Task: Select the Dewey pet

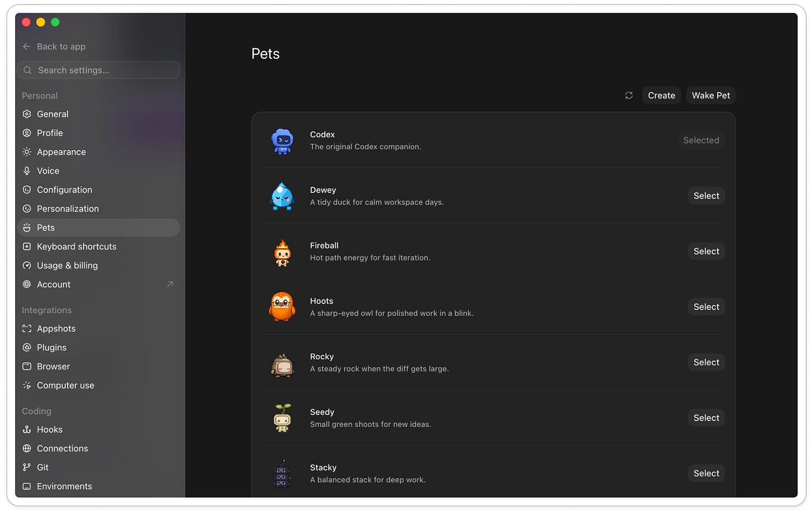Action: click(x=707, y=196)
